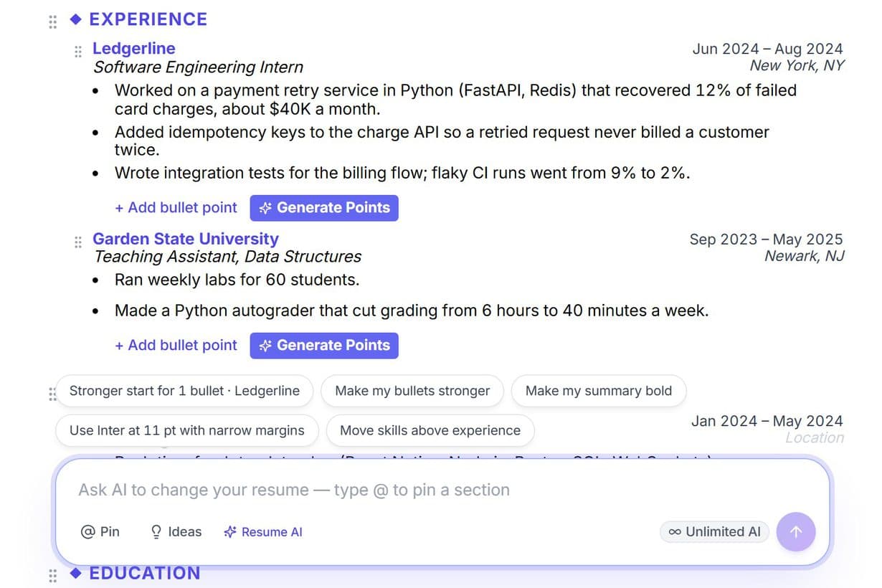
Task: Open the Ideas lightbulb option
Action: click(176, 531)
